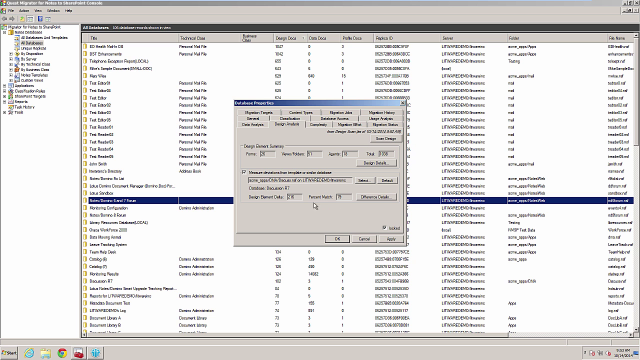
Task: Click Apply in Database Properties dialog
Action: (x=391, y=239)
